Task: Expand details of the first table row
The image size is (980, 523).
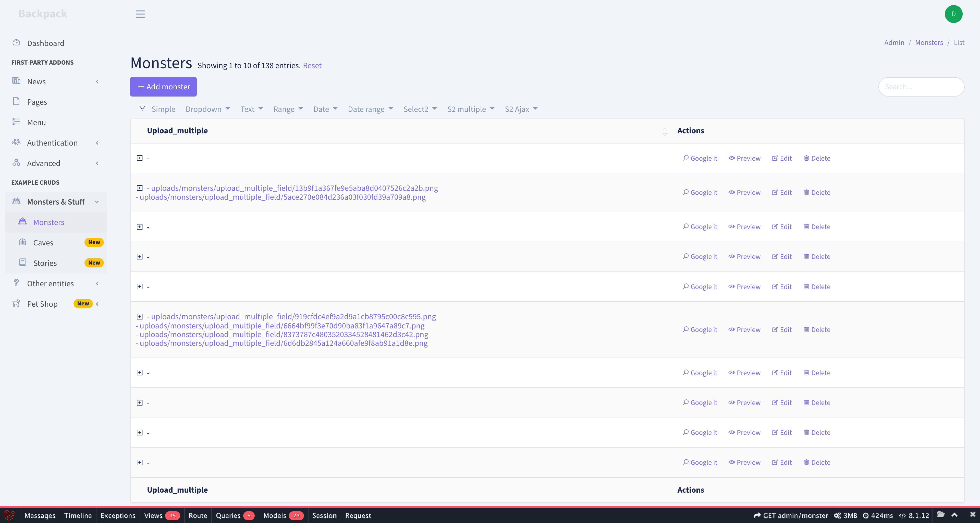Action: (x=140, y=158)
